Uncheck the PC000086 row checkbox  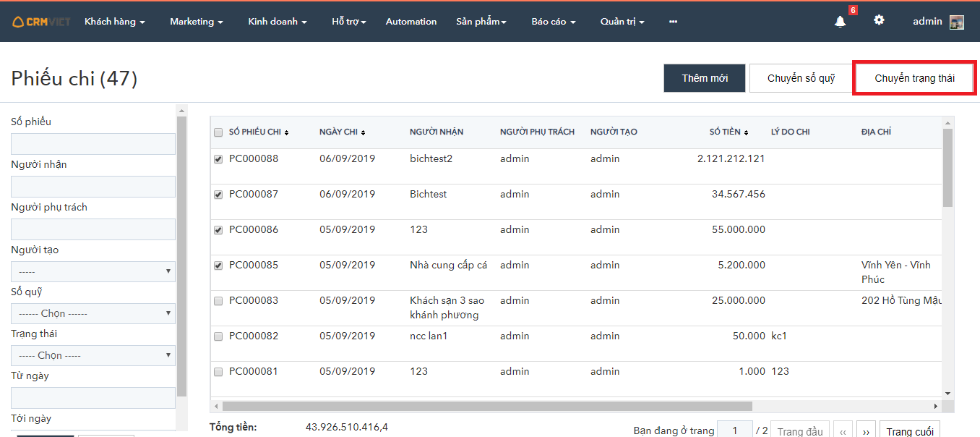pos(218,230)
